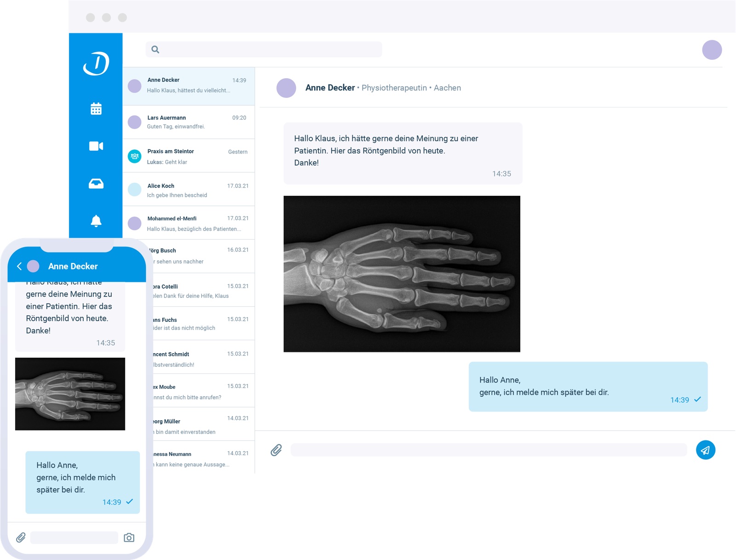Open the notifications bell in the sidebar
Image resolution: width=736 pixels, height=560 pixels.
tap(96, 221)
